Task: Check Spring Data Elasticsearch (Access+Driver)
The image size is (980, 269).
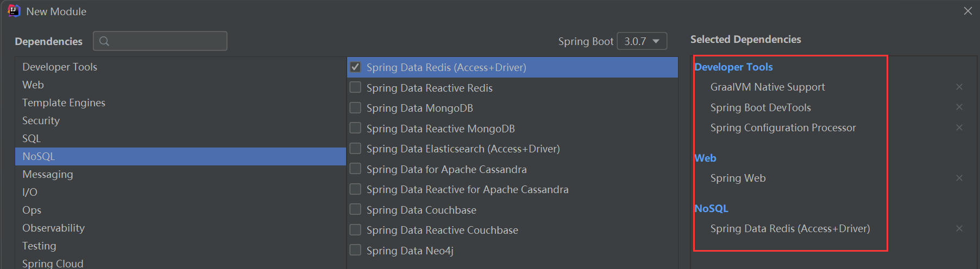Action: [x=355, y=149]
